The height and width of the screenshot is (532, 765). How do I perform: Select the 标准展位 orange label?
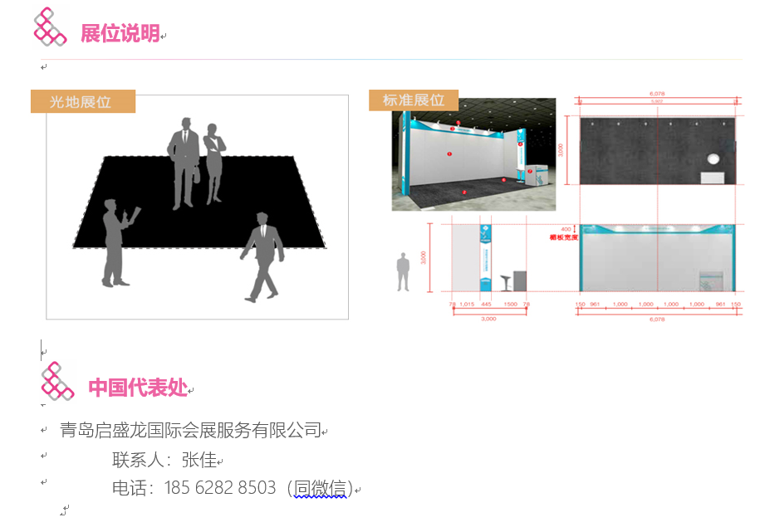414,100
